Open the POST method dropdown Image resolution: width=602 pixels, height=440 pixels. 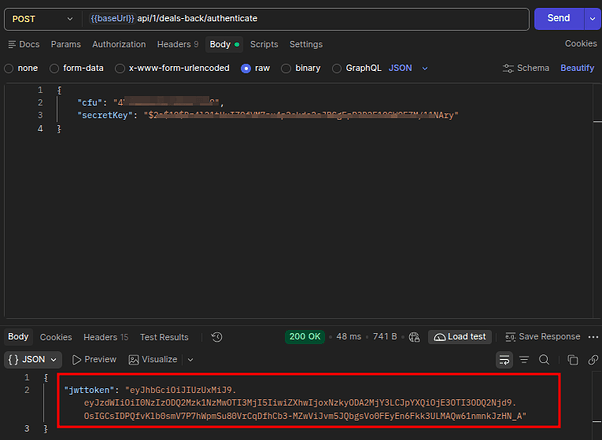pyautogui.click(x=42, y=19)
